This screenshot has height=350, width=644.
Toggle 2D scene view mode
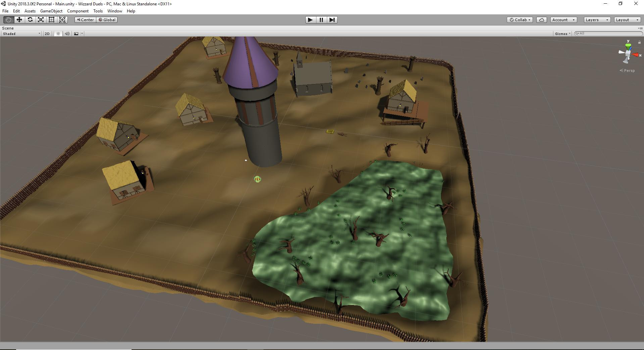coord(47,34)
